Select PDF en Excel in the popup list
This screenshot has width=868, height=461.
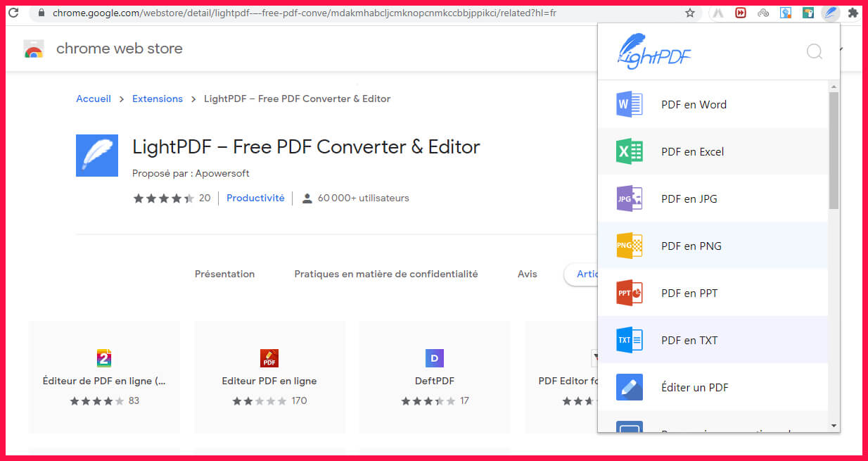[713, 151]
